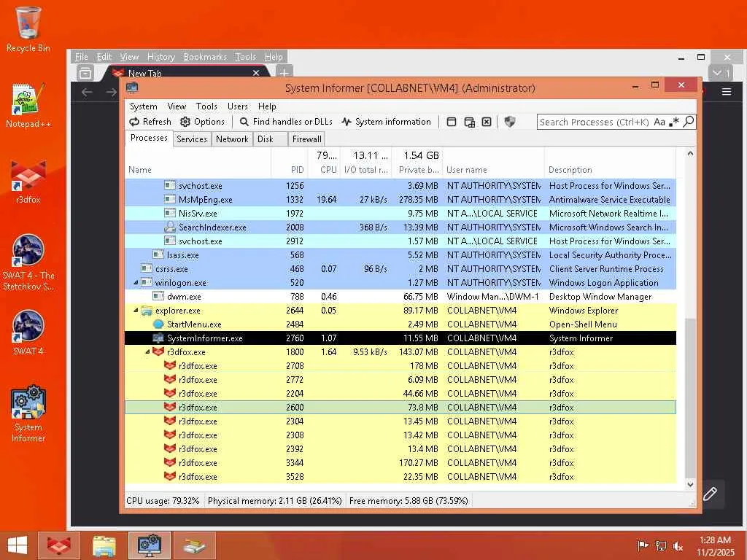Select the Find window toolbar icon
The width and height of the screenshot is (747, 560).
tap(451, 122)
